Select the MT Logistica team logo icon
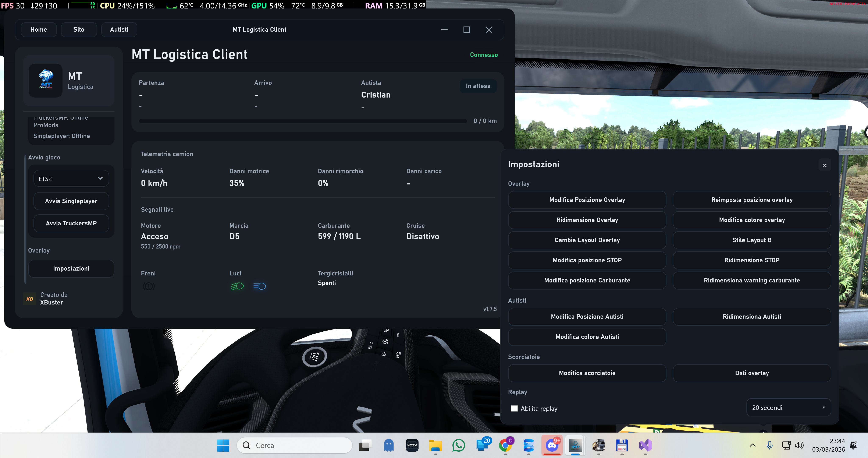 (46, 80)
